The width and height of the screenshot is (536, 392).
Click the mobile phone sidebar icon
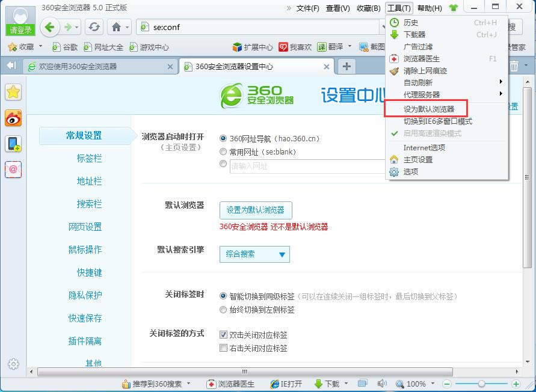coord(13,144)
